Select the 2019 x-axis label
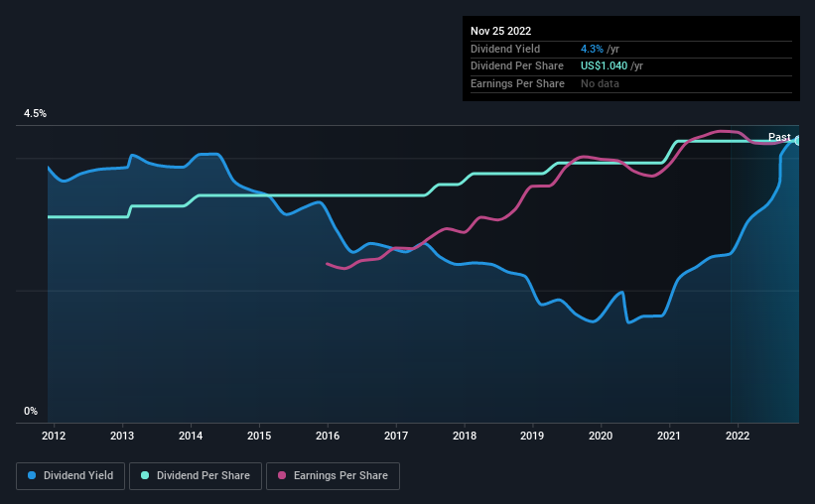Image resolution: width=815 pixels, height=504 pixels. (x=532, y=436)
